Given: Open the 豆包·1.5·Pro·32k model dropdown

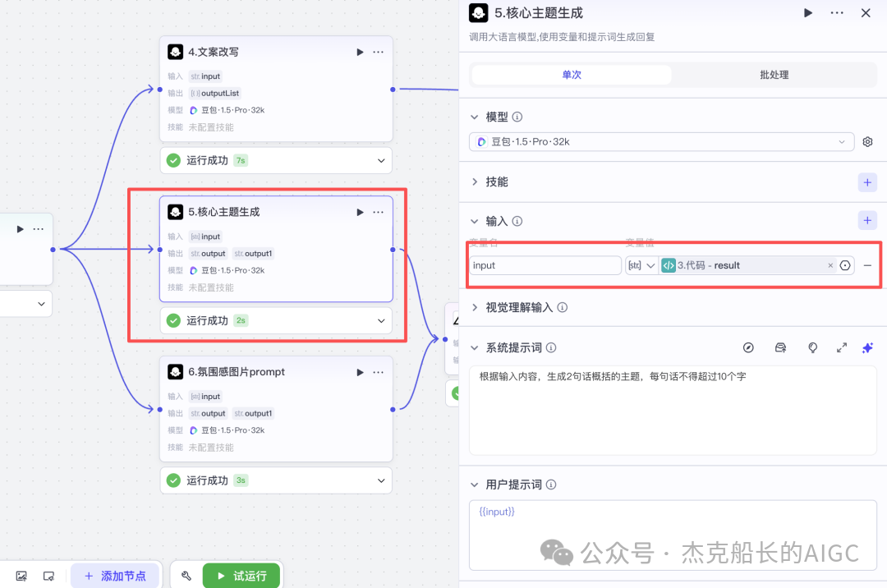Looking at the screenshot, I should 661,142.
